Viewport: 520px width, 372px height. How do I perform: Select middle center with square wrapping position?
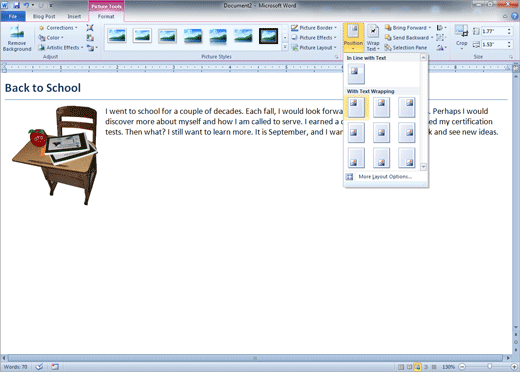point(381,132)
